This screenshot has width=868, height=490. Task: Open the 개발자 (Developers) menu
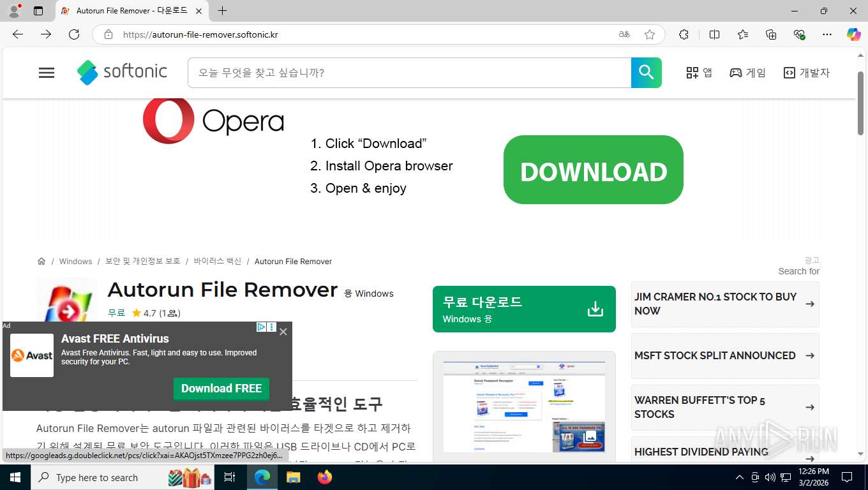click(807, 73)
